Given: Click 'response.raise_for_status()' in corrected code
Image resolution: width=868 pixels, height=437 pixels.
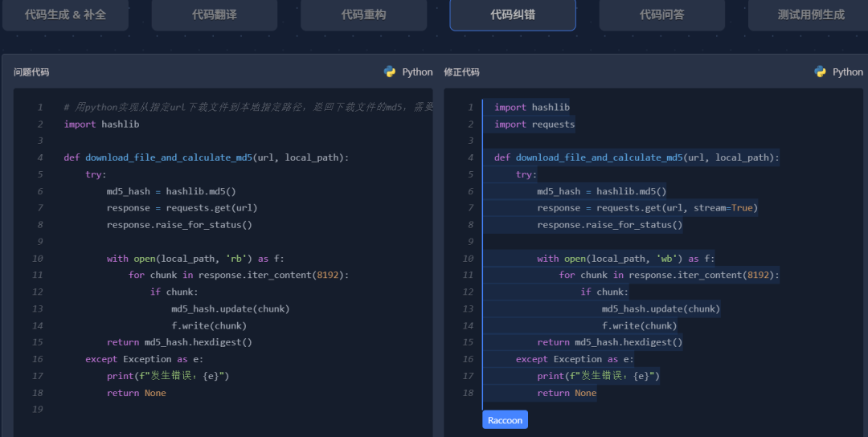Looking at the screenshot, I should (609, 225).
